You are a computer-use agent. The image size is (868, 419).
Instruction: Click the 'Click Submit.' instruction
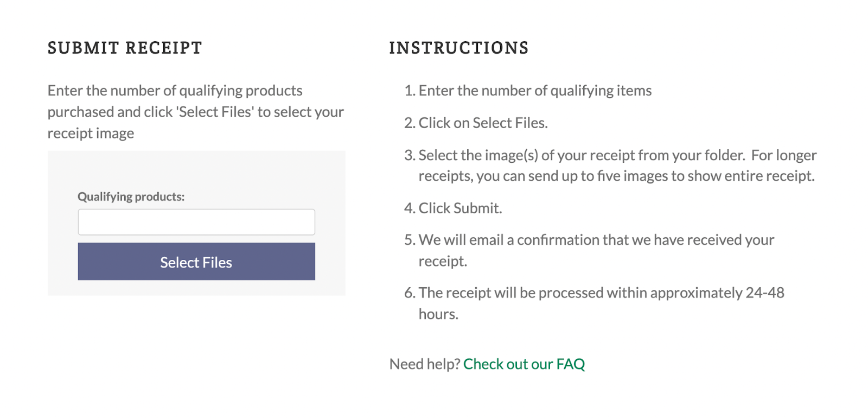coord(460,208)
